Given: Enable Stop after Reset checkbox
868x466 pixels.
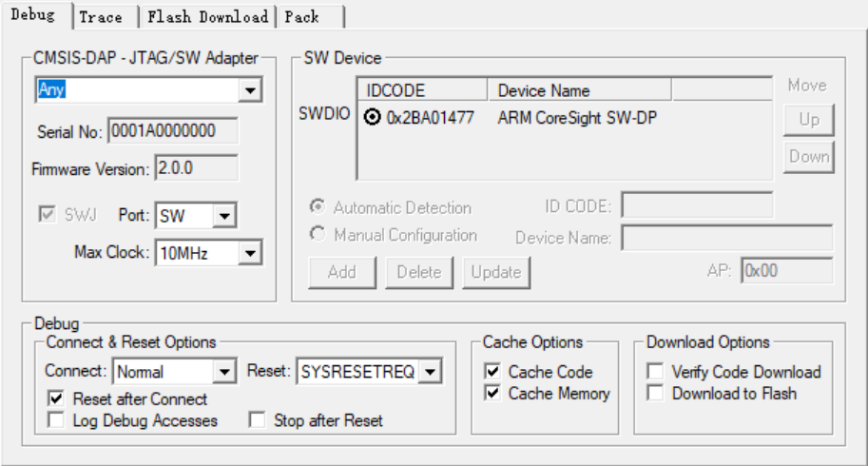Looking at the screenshot, I should coord(257,420).
